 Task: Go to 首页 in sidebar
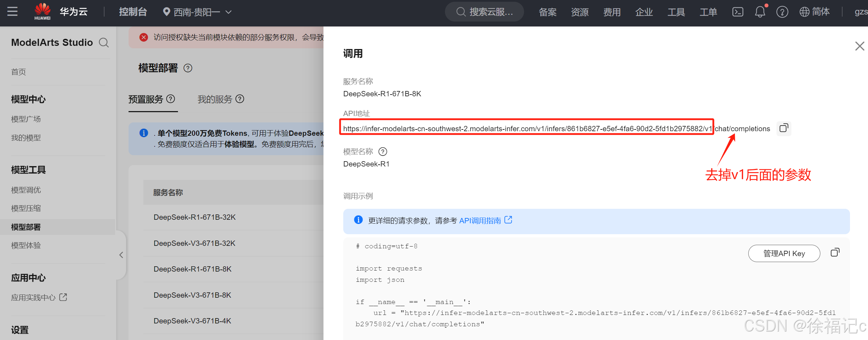[18, 72]
